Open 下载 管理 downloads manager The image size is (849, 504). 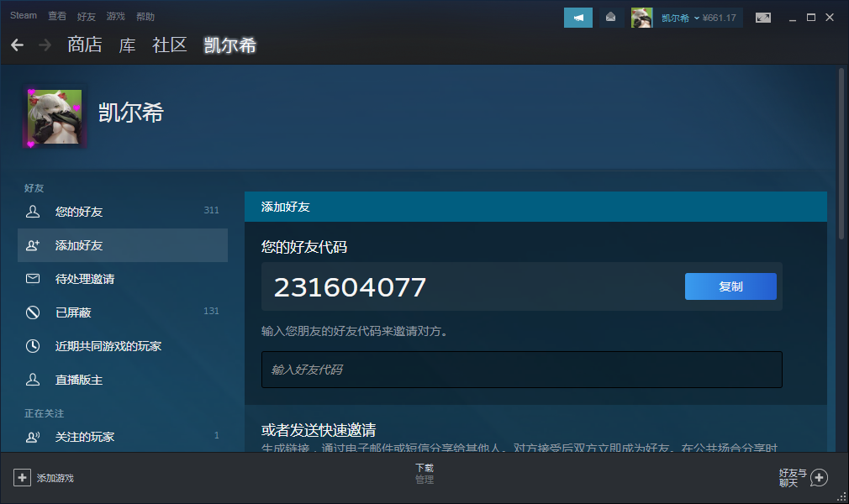tap(424, 473)
